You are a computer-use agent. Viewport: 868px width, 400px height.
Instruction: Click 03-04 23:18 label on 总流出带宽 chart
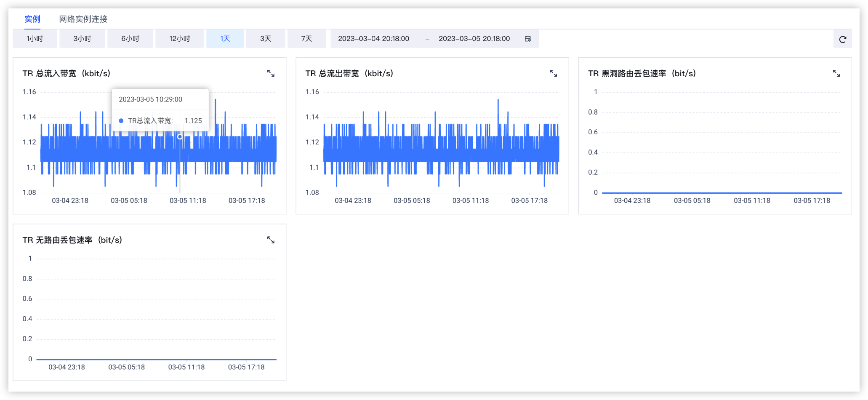click(353, 201)
